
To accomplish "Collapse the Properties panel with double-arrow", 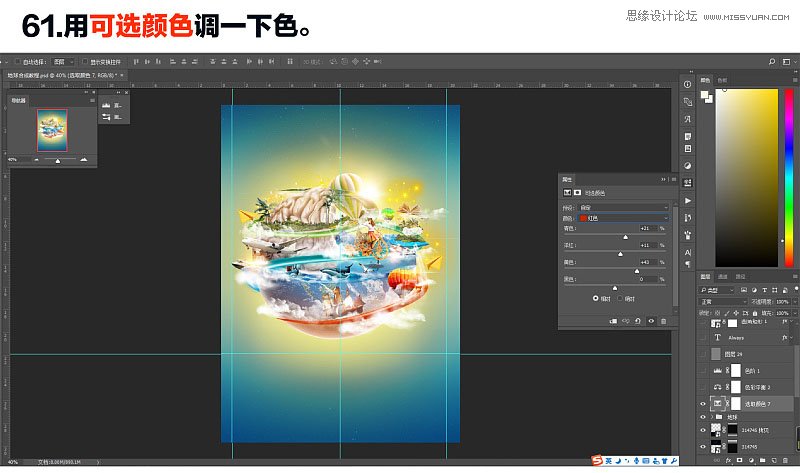I will [x=663, y=179].
